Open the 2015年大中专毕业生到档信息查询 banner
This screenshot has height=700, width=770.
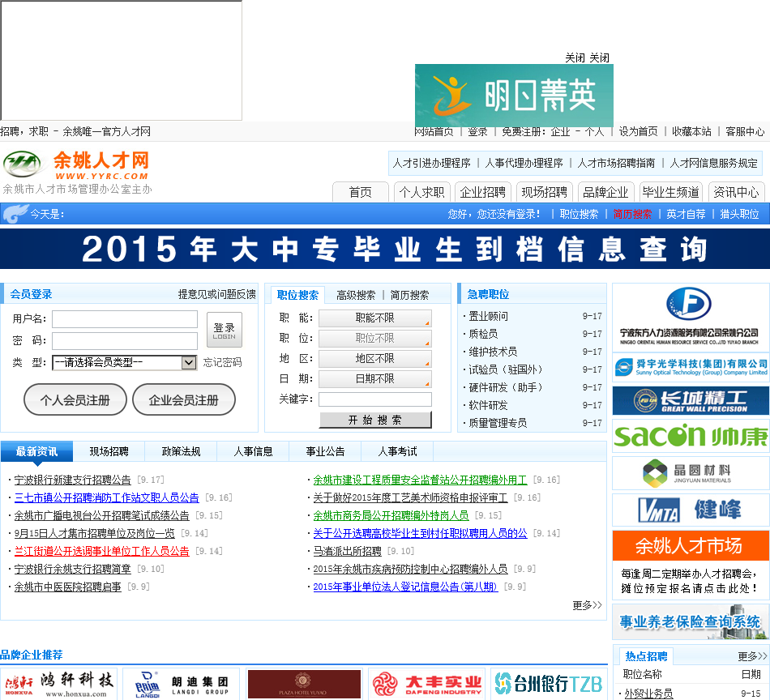point(385,249)
